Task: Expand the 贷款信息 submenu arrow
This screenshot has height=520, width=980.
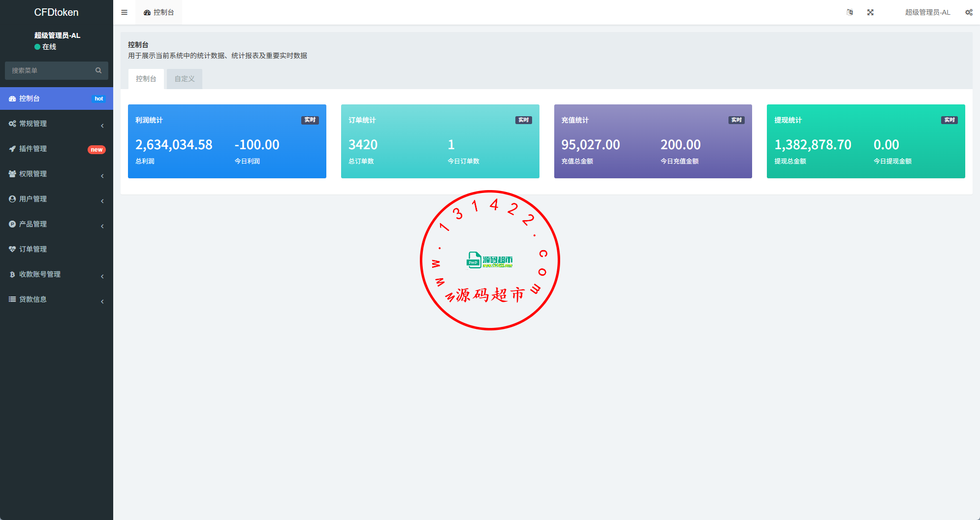Action: pos(102,301)
